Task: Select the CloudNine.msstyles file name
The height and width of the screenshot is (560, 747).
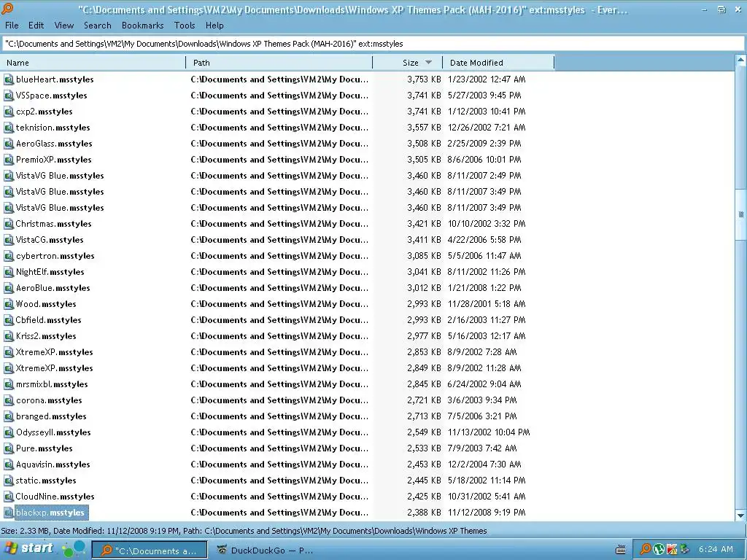Action: (55, 497)
